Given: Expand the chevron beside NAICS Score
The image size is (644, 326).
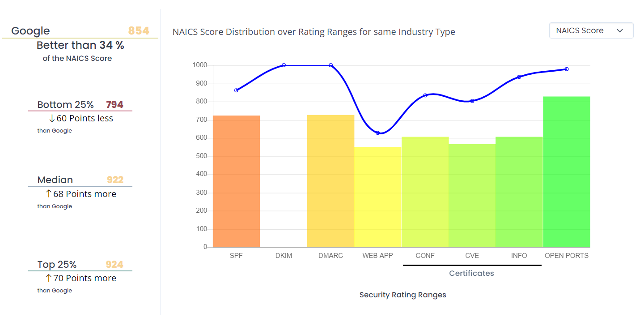Looking at the screenshot, I should coord(620,30).
